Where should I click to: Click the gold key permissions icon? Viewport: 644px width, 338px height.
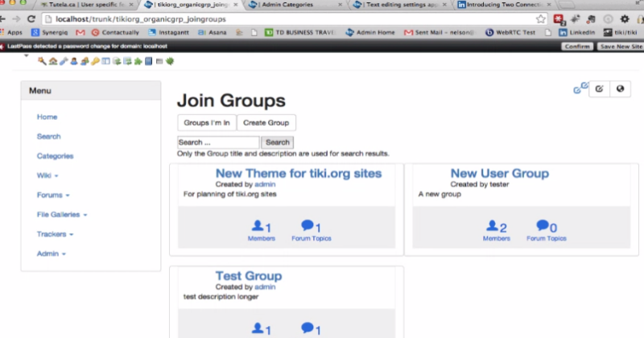tap(95, 61)
